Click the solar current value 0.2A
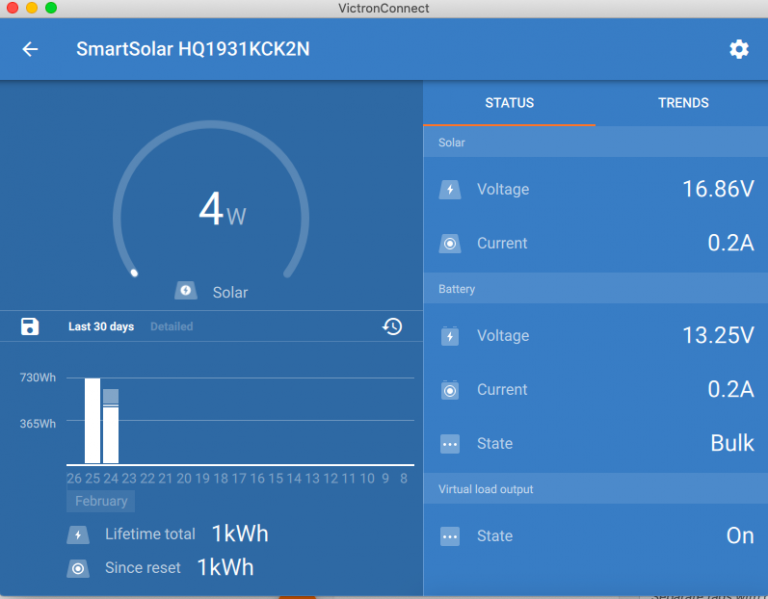 [x=730, y=243]
